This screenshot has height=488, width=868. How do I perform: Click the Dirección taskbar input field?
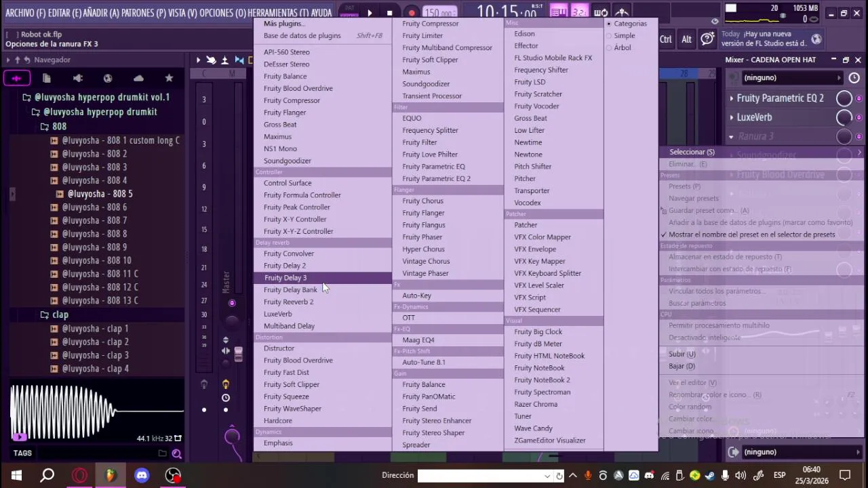point(482,476)
